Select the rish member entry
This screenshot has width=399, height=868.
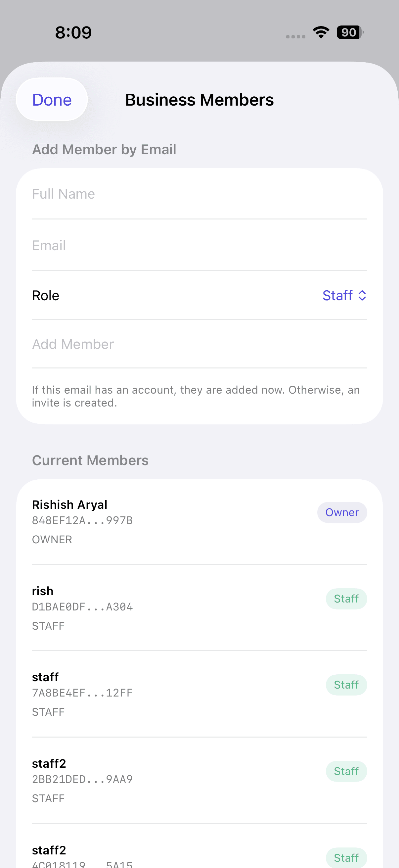point(135,607)
